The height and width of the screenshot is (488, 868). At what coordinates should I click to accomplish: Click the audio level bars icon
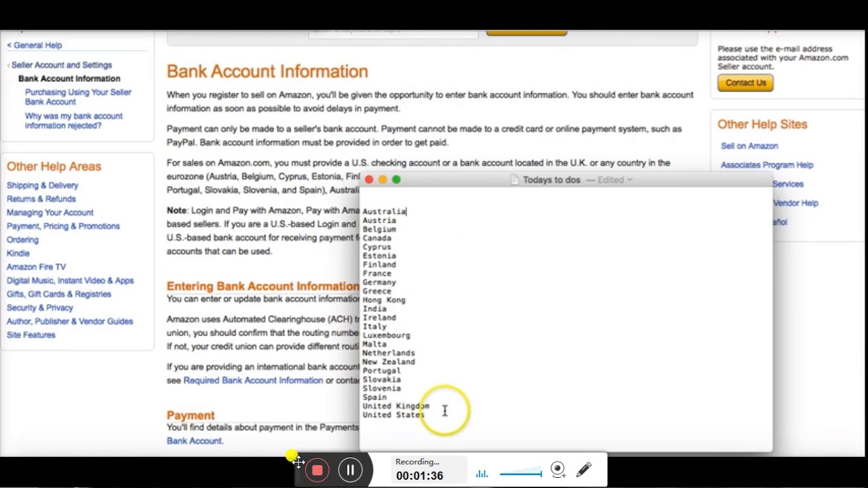[x=481, y=474]
